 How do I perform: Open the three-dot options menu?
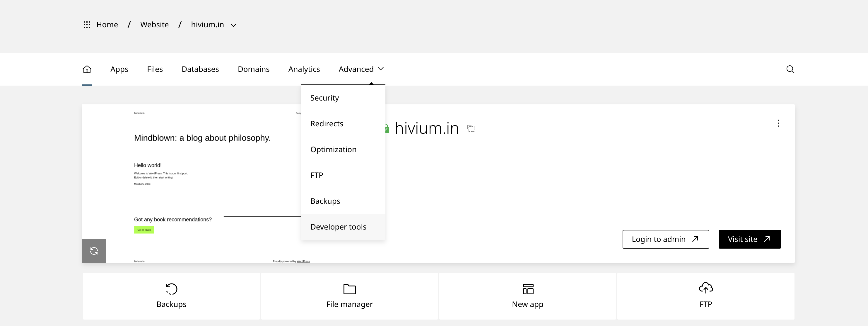pyautogui.click(x=778, y=123)
